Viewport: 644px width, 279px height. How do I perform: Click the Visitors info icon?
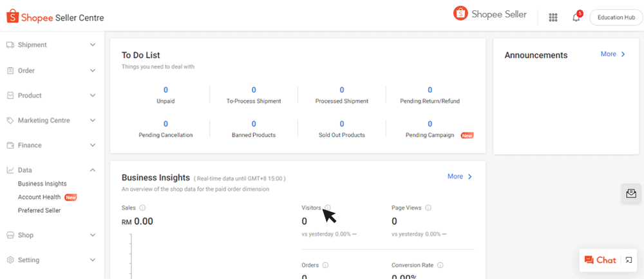coord(327,207)
